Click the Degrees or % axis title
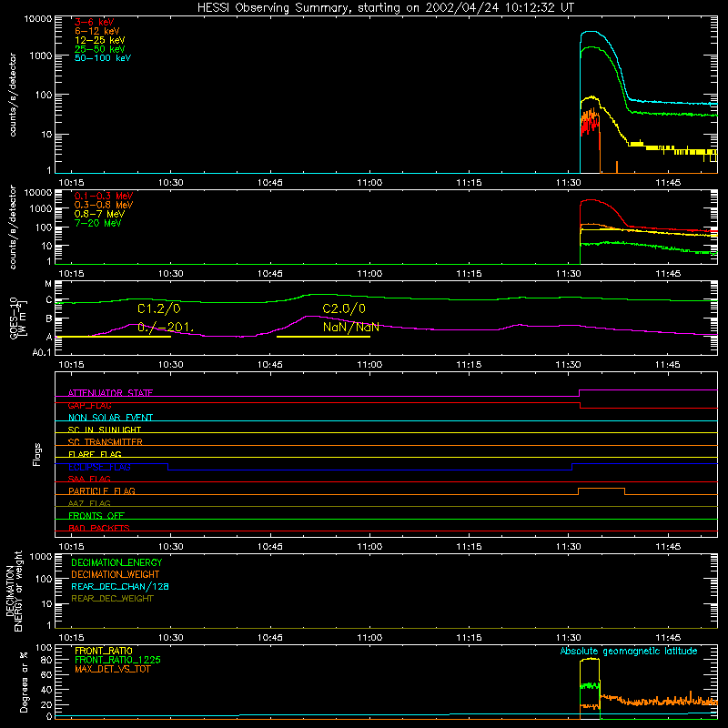 coord(24,682)
